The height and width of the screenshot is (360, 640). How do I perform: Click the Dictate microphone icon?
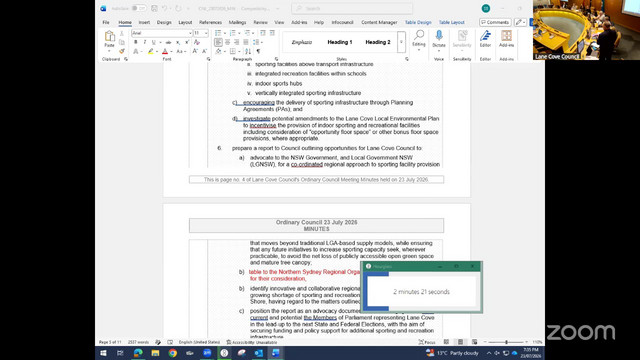(439, 39)
